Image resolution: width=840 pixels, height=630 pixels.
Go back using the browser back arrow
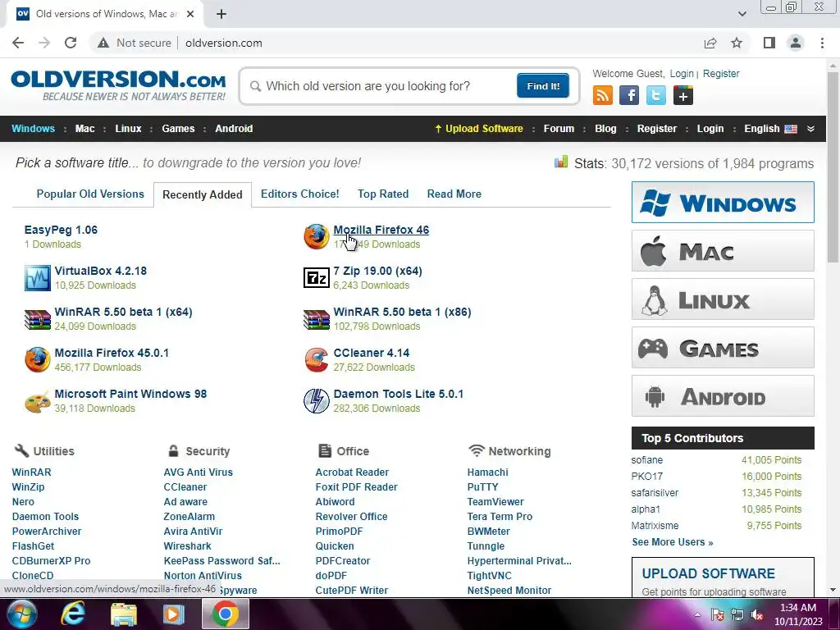[18, 43]
